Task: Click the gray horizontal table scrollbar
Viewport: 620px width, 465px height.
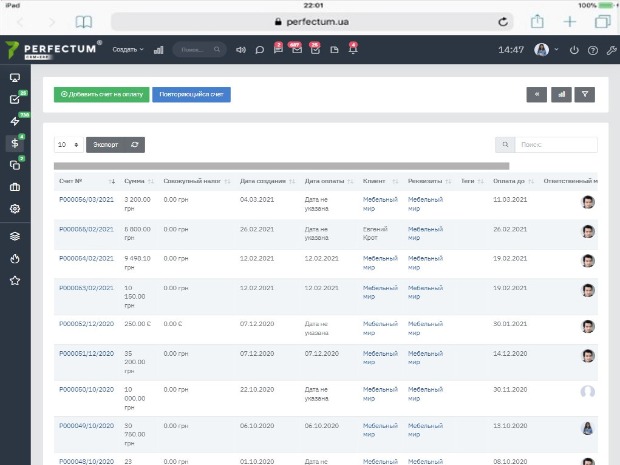Action: click(282, 166)
